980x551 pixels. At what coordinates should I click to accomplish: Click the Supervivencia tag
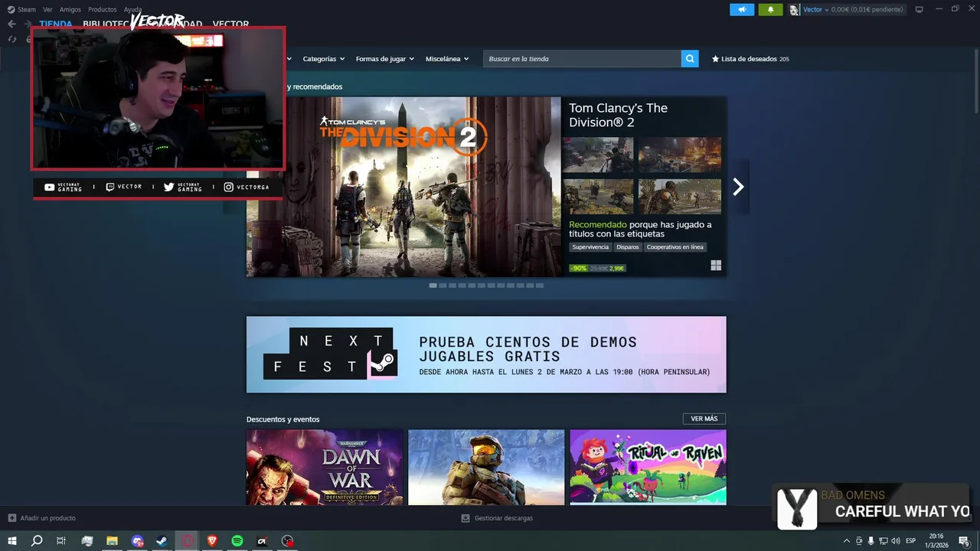tap(590, 247)
